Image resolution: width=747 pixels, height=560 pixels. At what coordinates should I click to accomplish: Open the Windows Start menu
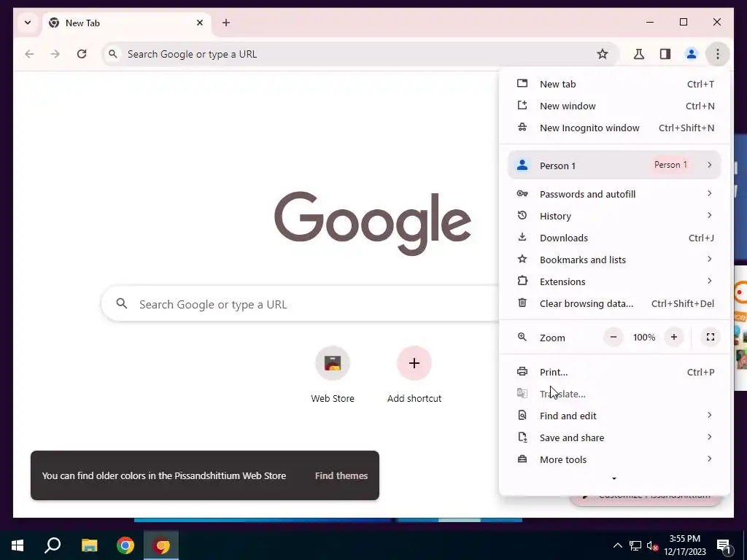point(18,545)
